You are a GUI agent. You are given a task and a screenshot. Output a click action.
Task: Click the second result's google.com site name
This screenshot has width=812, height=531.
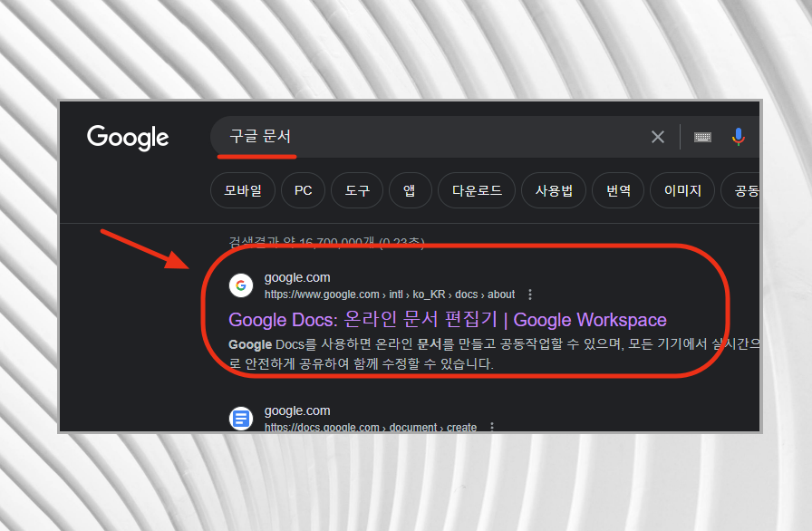coord(297,410)
